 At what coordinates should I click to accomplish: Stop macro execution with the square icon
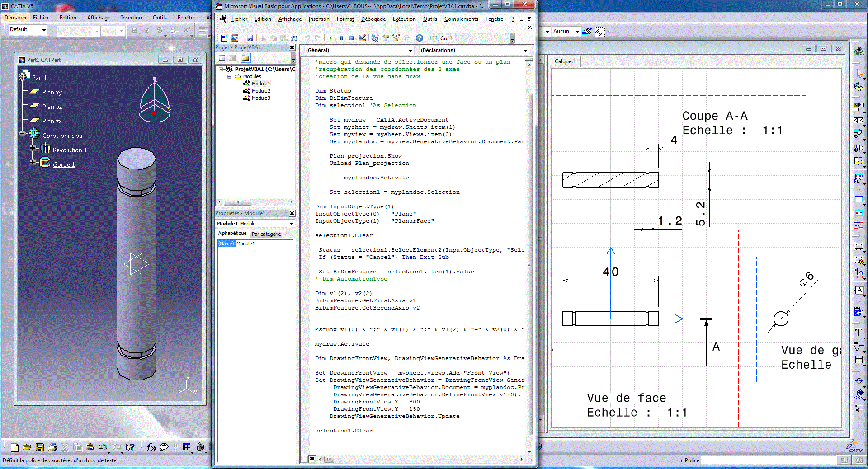click(351, 38)
